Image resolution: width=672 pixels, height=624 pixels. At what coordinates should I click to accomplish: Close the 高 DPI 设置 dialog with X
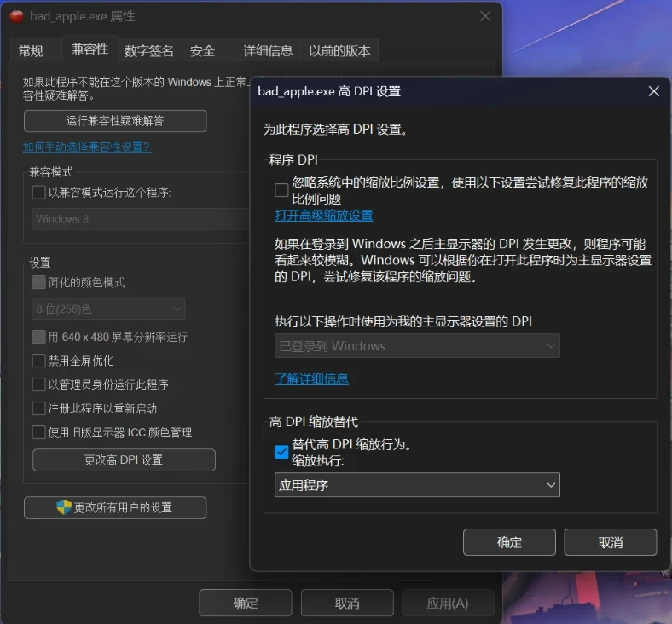coord(653,91)
